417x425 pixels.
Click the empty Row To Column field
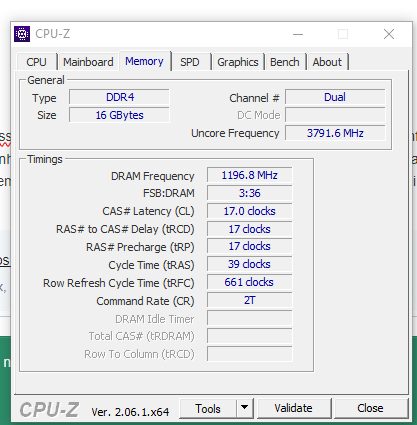(249, 354)
